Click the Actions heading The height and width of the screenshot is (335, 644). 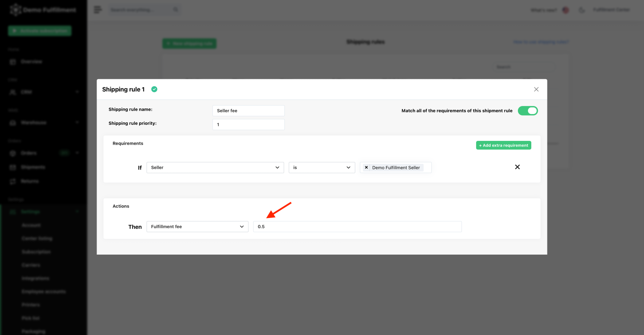[x=121, y=206]
